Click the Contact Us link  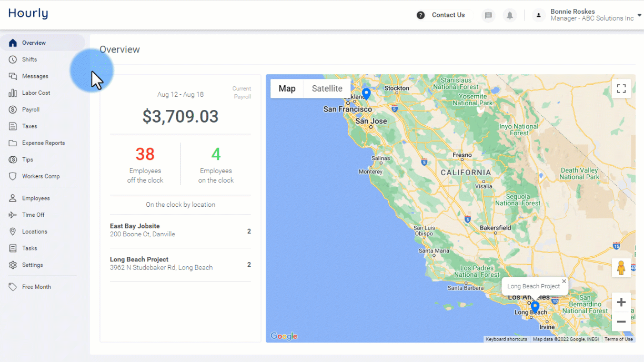[448, 15]
